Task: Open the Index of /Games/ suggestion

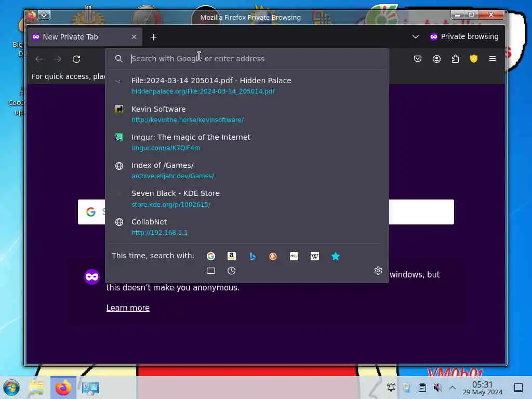Action: click(x=248, y=170)
